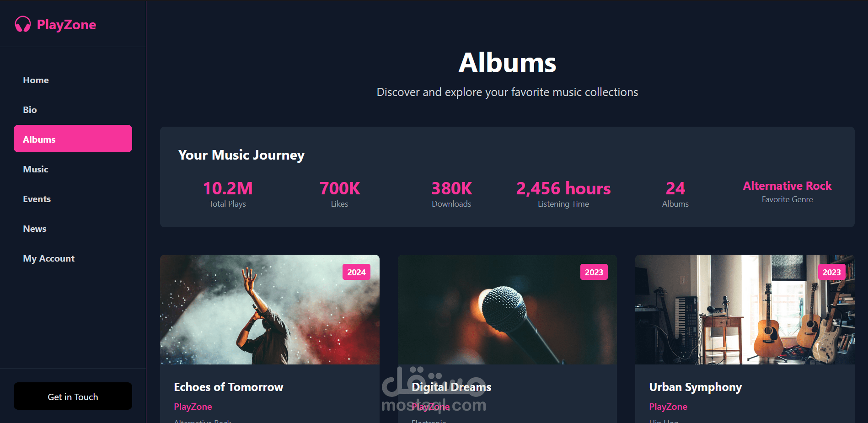The height and width of the screenshot is (423, 868).
Task: Click the 2023 badge on Urban Symphony
Action: [831, 272]
